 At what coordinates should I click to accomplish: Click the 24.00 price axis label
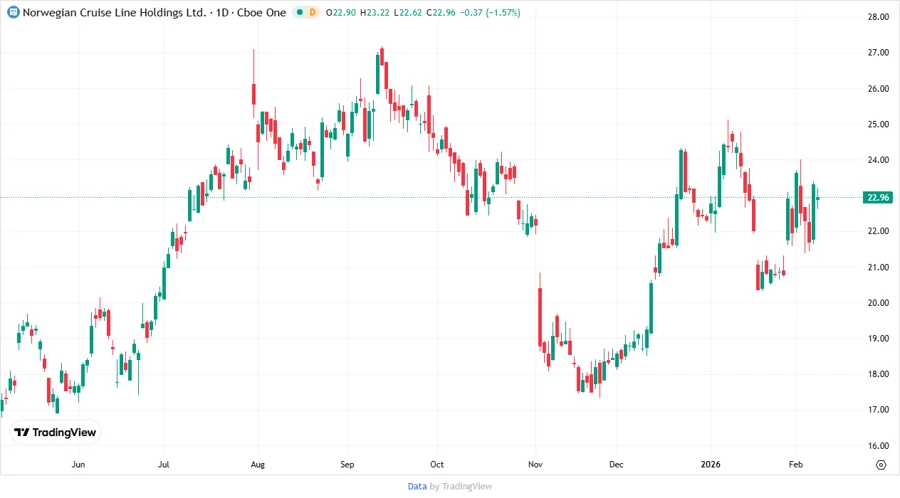(x=878, y=160)
